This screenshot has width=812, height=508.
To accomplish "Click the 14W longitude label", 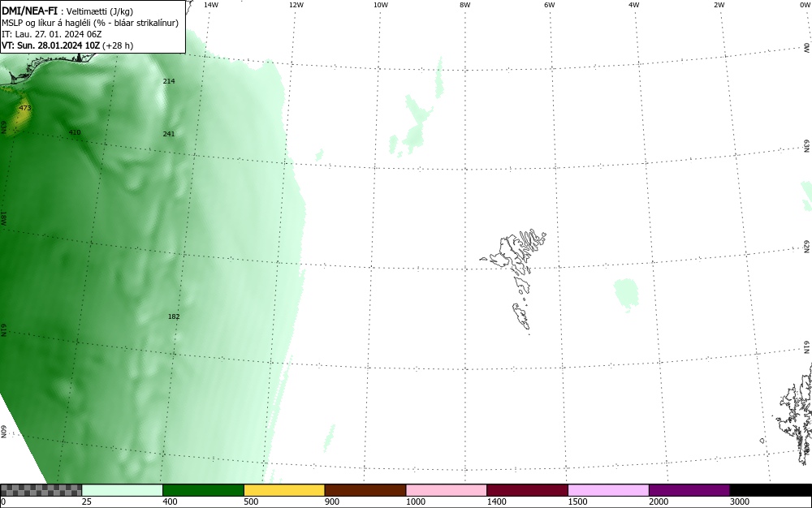I will click(211, 5).
